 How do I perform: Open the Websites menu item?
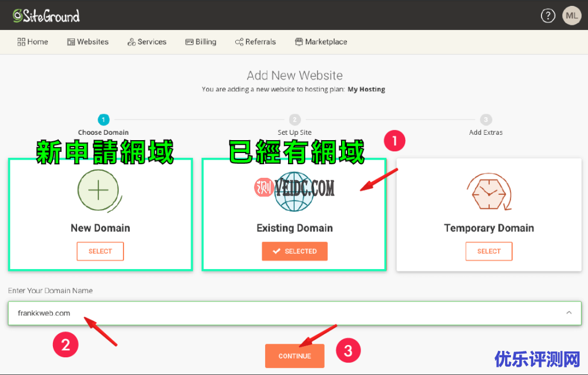pos(88,42)
